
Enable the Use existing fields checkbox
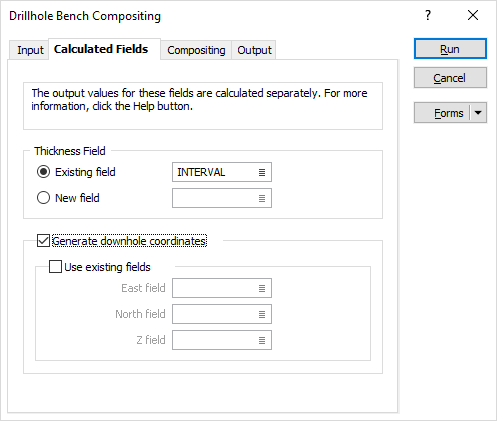[x=55, y=267]
